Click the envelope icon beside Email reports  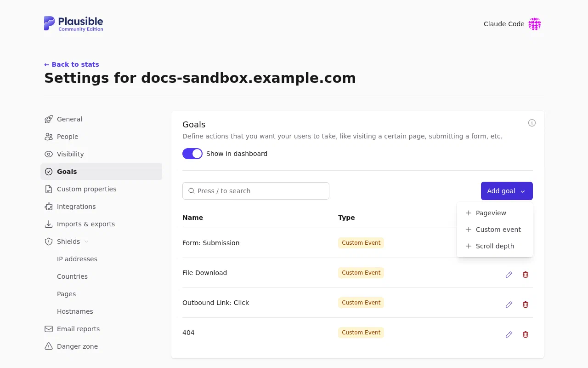tap(49, 329)
